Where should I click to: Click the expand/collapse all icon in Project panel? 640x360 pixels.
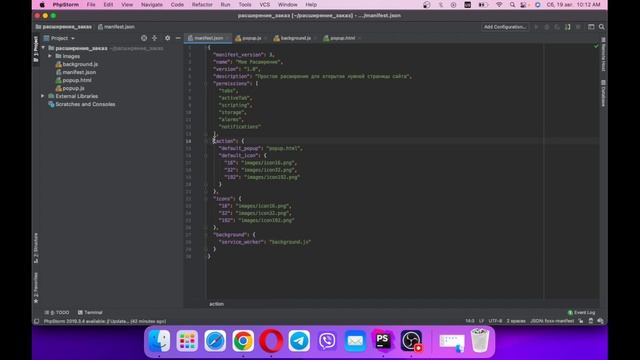155,38
